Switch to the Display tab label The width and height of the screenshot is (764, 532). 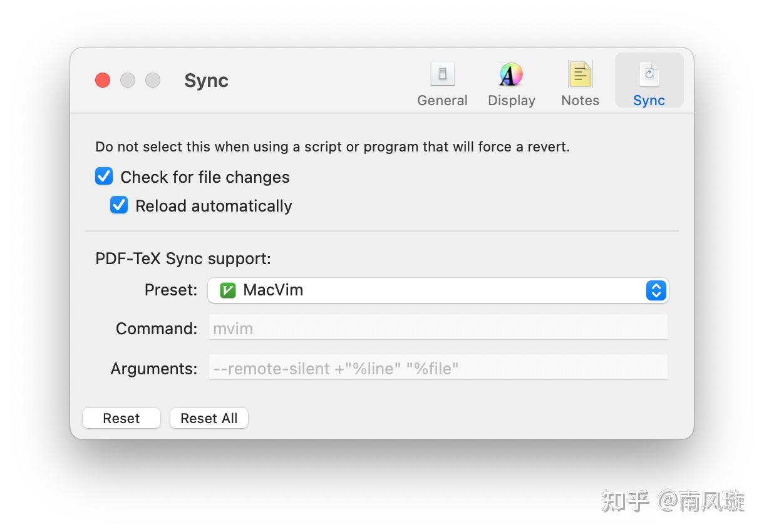coord(511,100)
